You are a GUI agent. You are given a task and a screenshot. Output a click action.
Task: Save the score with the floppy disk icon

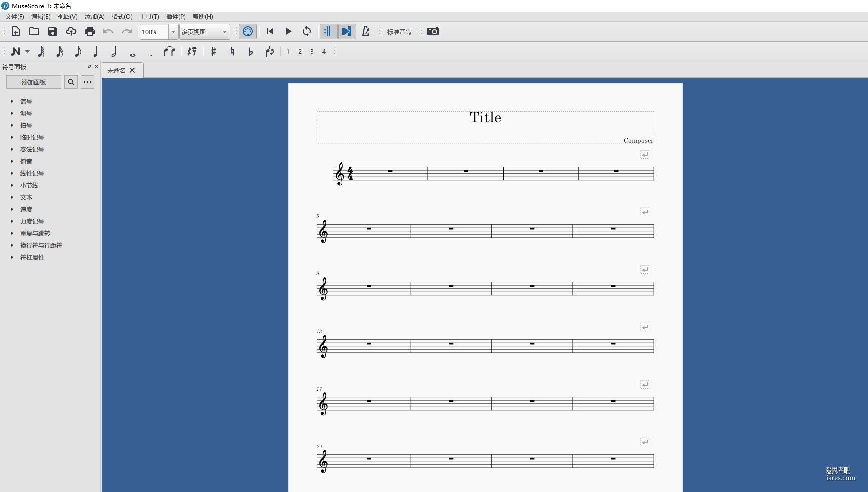tap(53, 32)
